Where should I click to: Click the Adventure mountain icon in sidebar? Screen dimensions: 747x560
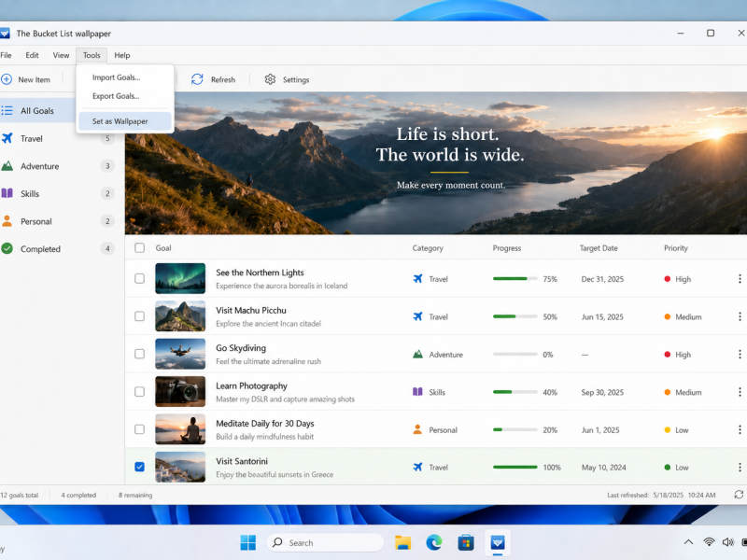[x=7, y=166]
